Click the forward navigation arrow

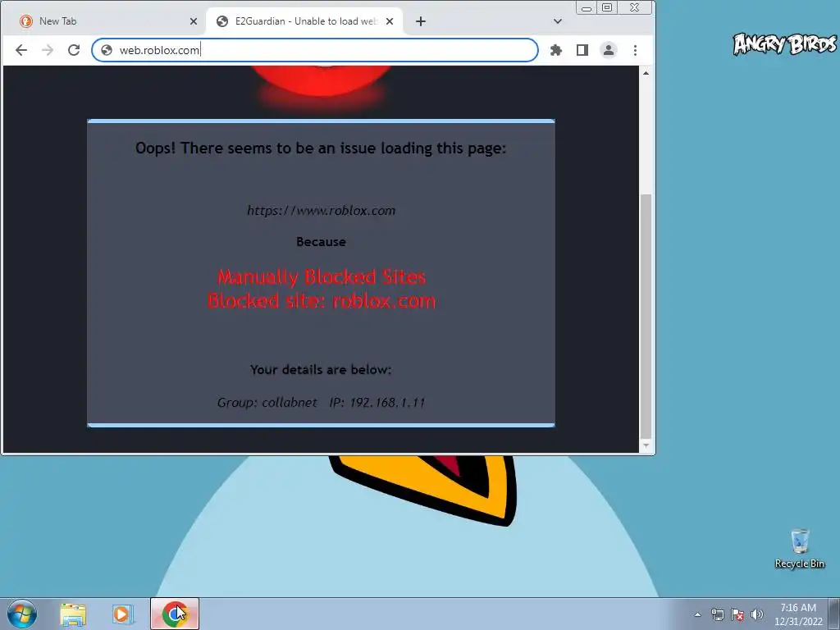pyautogui.click(x=48, y=50)
